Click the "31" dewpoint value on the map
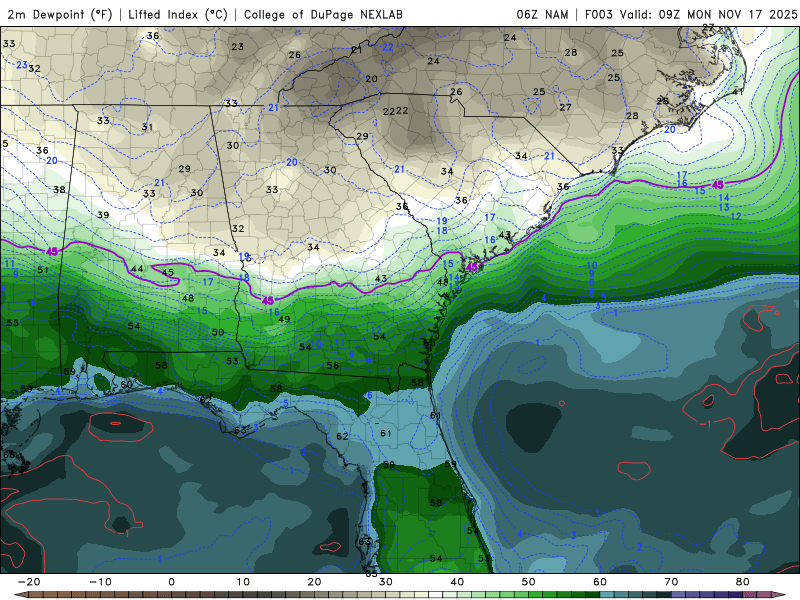Image resolution: width=800 pixels, height=600 pixels. click(147, 127)
